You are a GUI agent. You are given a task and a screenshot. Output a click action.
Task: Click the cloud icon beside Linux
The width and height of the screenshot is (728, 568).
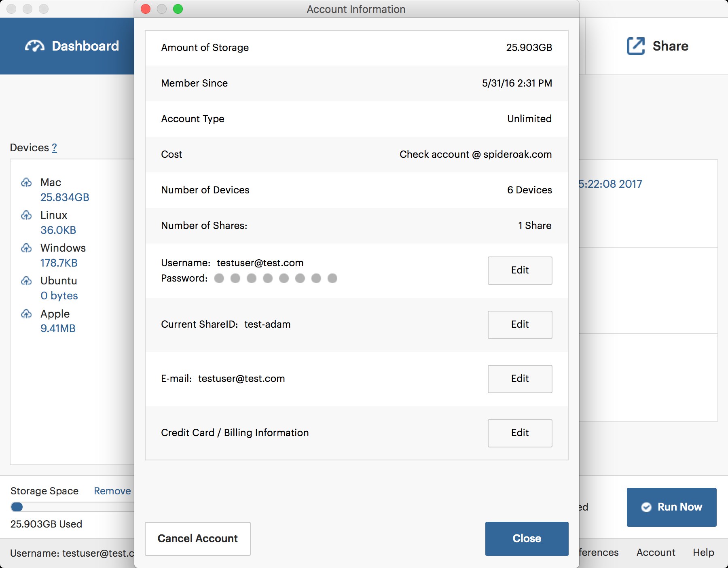[26, 215]
